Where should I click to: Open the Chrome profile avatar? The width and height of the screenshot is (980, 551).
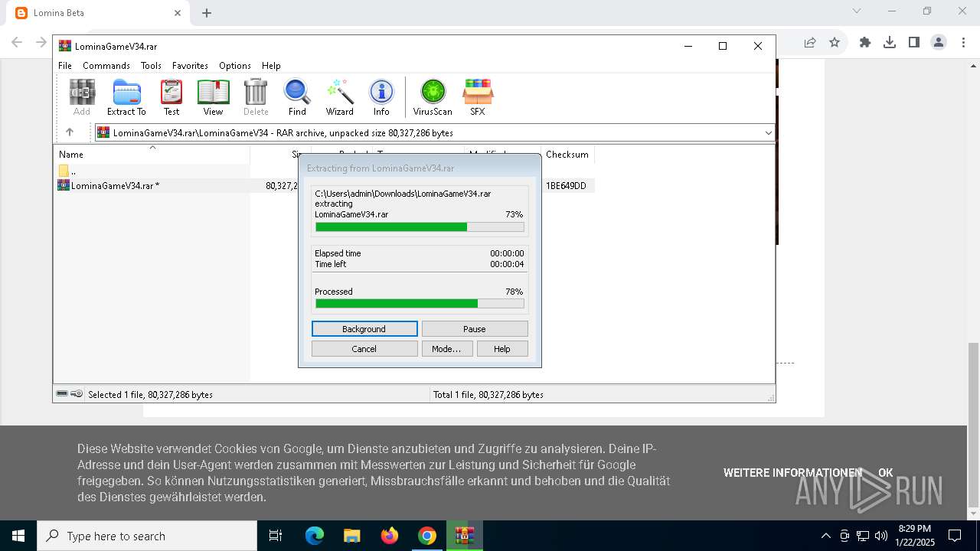click(939, 43)
